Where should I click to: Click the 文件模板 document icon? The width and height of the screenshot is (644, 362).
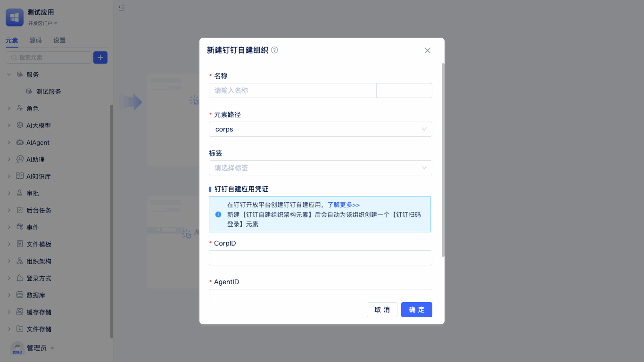coord(20,244)
